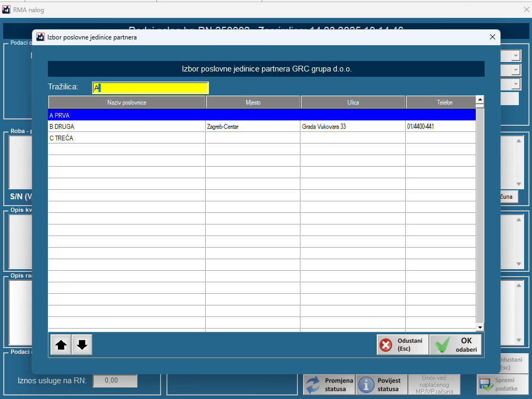
Task: Select the A PRVA row
Action: point(262,115)
